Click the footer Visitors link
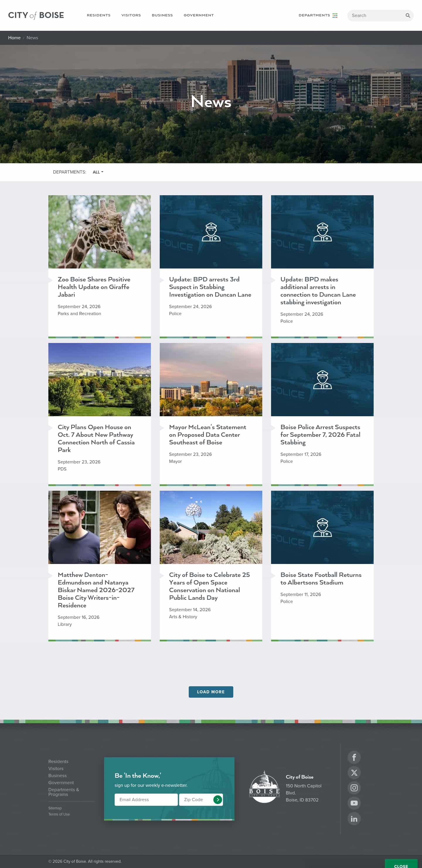The height and width of the screenshot is (868, 422). 56,769
